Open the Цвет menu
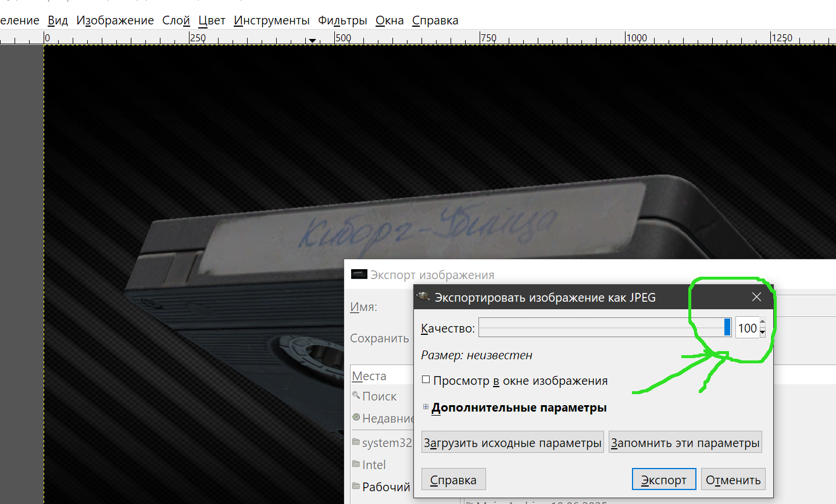The image size is (836, 504). [212, 20]
